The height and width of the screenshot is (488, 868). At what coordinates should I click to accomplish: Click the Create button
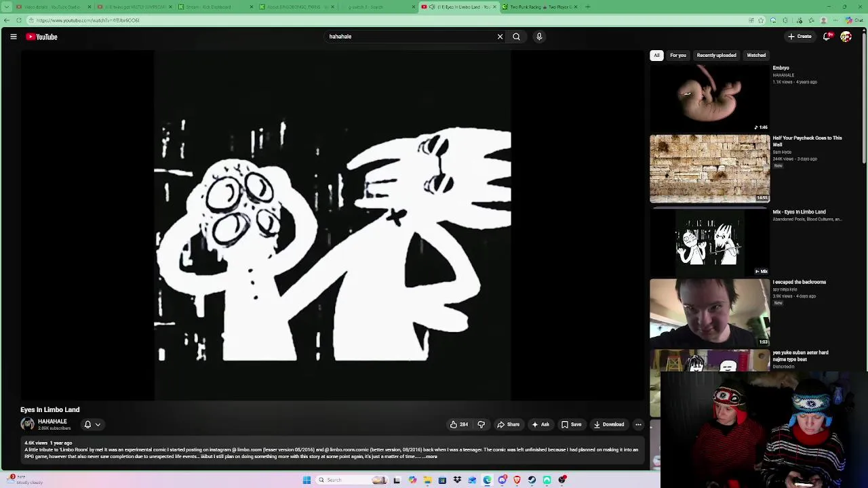click(800, 37)
